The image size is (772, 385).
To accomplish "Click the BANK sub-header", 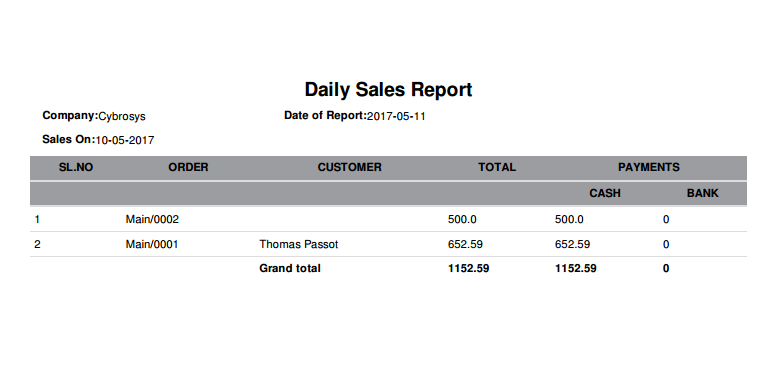I will tap(703, 193).
